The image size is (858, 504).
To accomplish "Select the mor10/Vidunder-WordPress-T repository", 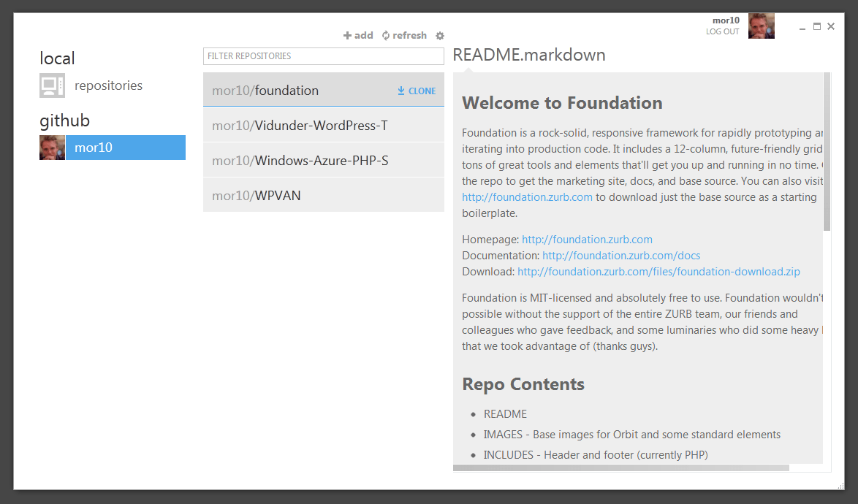I will [x=323, y=125].
